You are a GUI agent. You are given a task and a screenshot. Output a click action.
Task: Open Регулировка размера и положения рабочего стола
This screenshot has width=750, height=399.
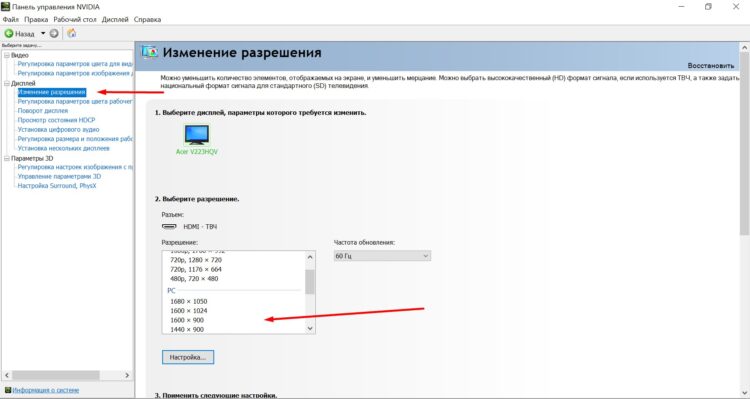click(75, 139)
